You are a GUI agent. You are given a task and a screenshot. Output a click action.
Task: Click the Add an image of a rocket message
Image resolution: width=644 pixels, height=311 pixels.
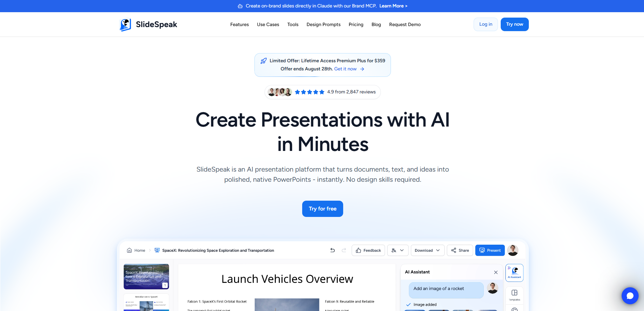(446, 290)
